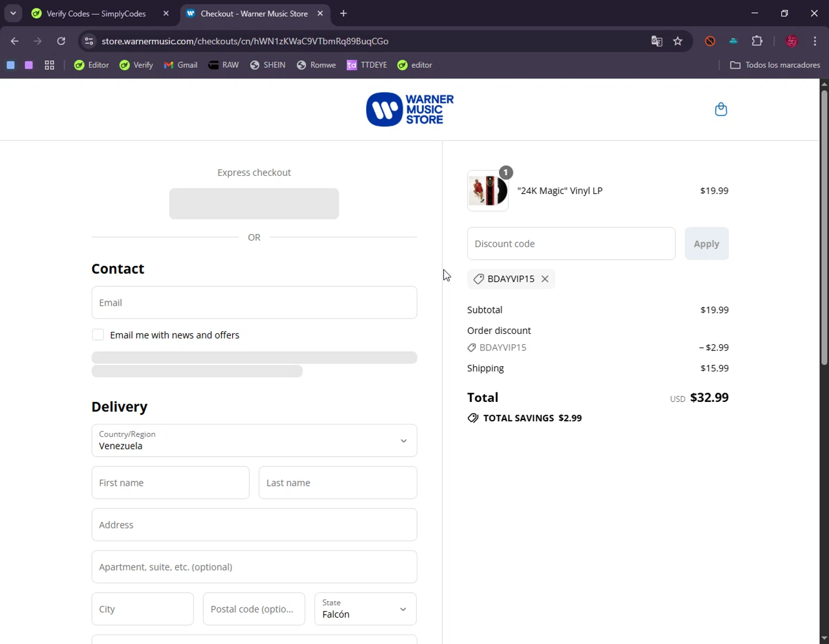Click the translate page icon
829x644 pixels.
[657, 41]
